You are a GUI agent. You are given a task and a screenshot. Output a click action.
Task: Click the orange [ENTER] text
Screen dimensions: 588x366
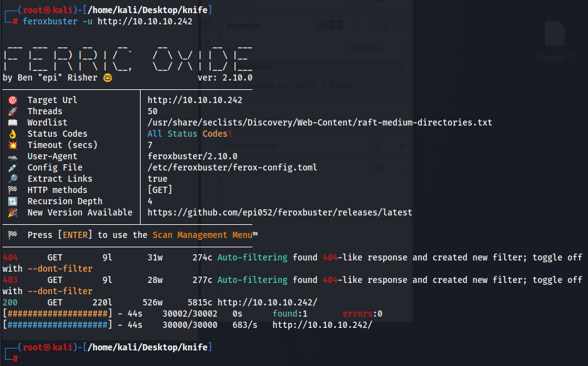(x=75, y=235)
